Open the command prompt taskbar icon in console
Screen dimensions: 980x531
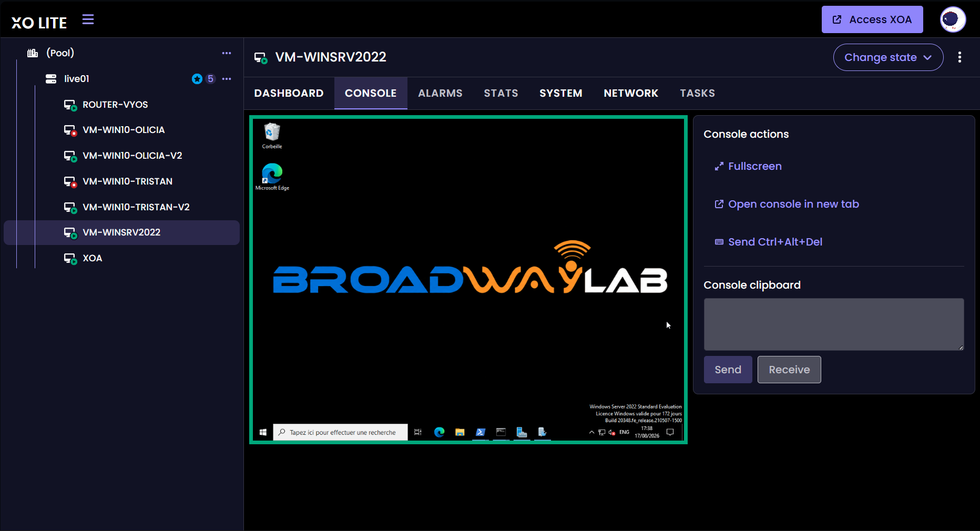point(501,432)
